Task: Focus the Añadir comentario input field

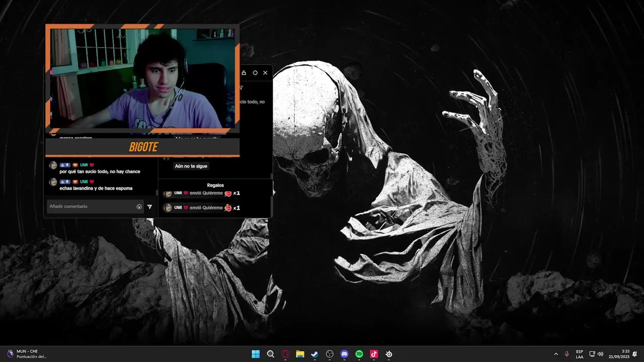Action: pos(96,207)
